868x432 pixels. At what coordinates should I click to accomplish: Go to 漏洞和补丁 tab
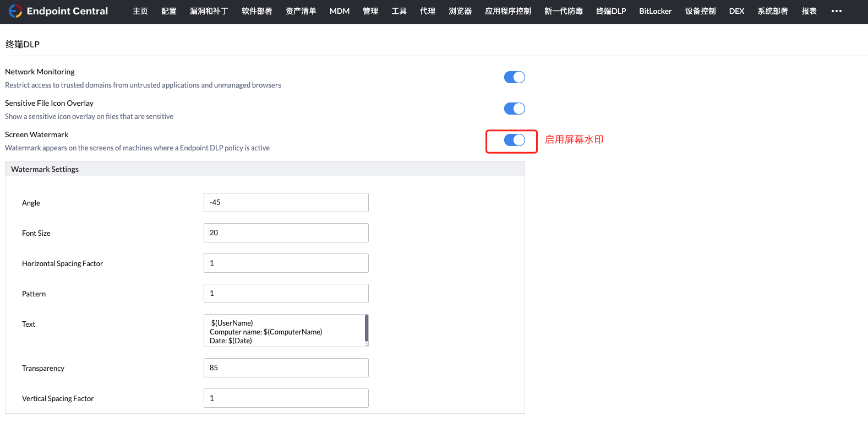[209, 11]
